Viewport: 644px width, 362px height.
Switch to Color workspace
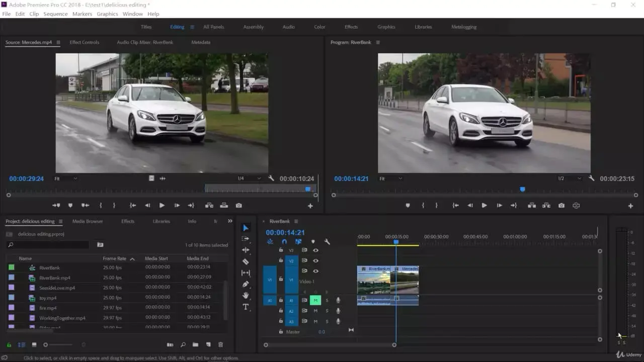319,27
